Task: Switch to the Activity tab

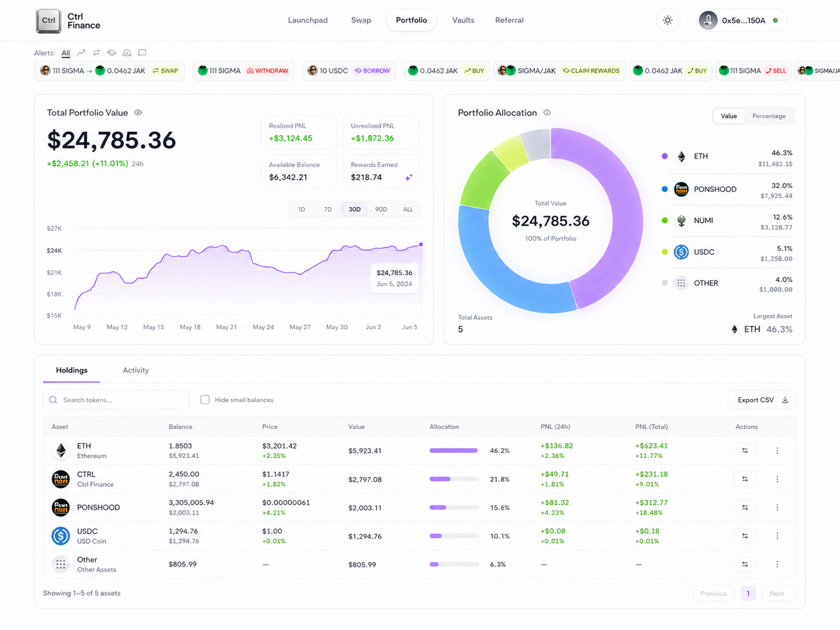Action: pos(136,371)
